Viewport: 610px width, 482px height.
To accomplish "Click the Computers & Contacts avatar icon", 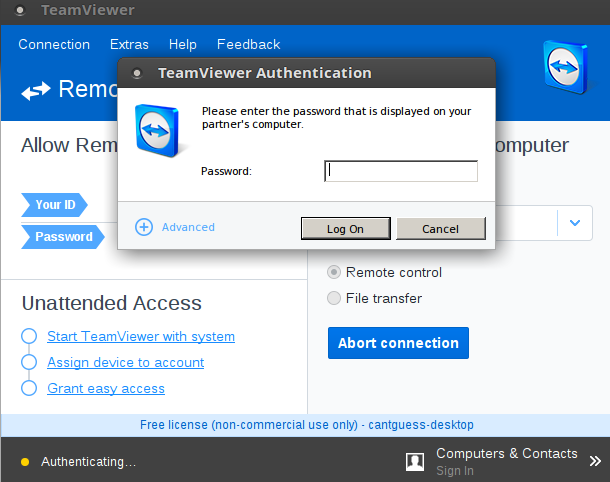I will (415, 462).
